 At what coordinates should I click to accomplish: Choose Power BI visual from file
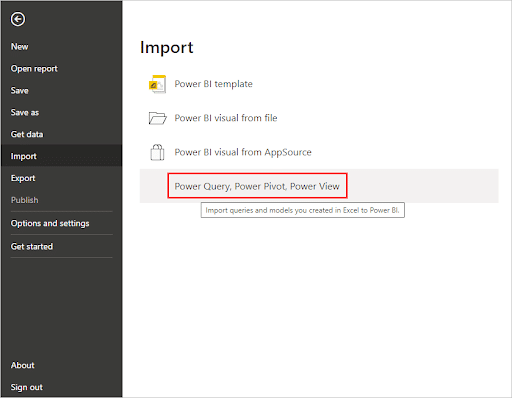(226, 118)
